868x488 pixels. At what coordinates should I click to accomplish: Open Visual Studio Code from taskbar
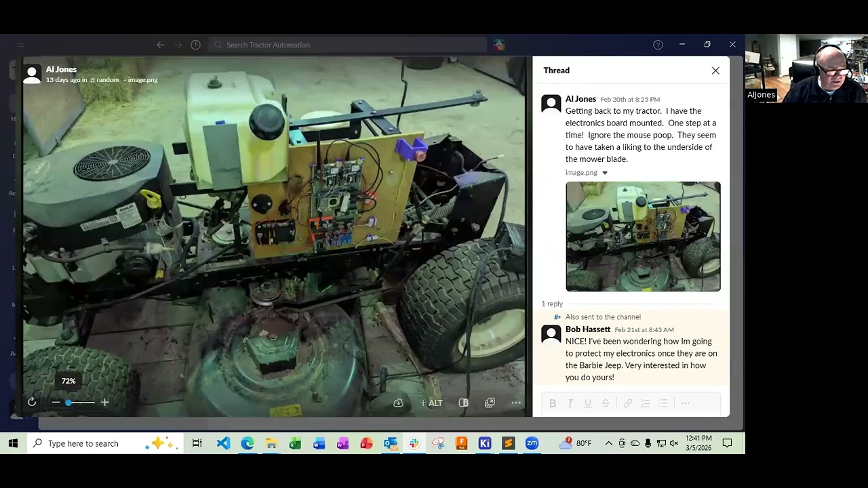click(x=223, y=443)
